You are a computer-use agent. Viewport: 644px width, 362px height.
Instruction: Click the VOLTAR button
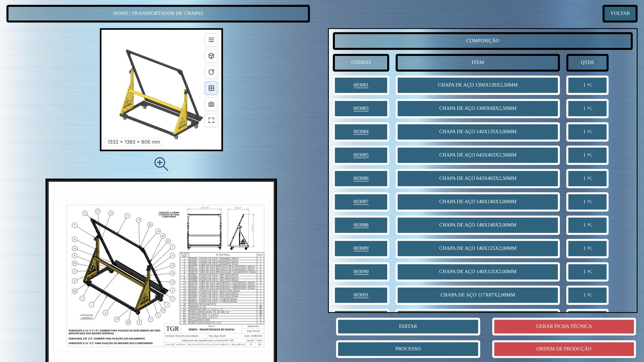pyautogui.click(x=620, y=13)
